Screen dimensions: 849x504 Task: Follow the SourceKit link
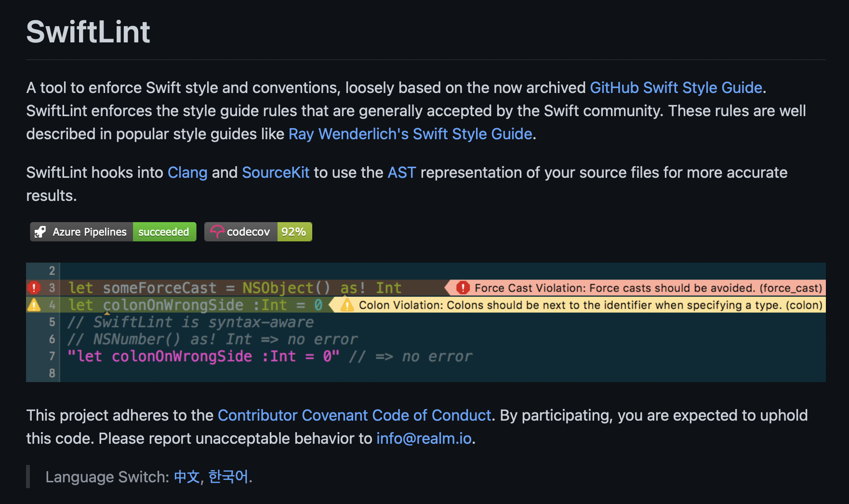(276, 172)
